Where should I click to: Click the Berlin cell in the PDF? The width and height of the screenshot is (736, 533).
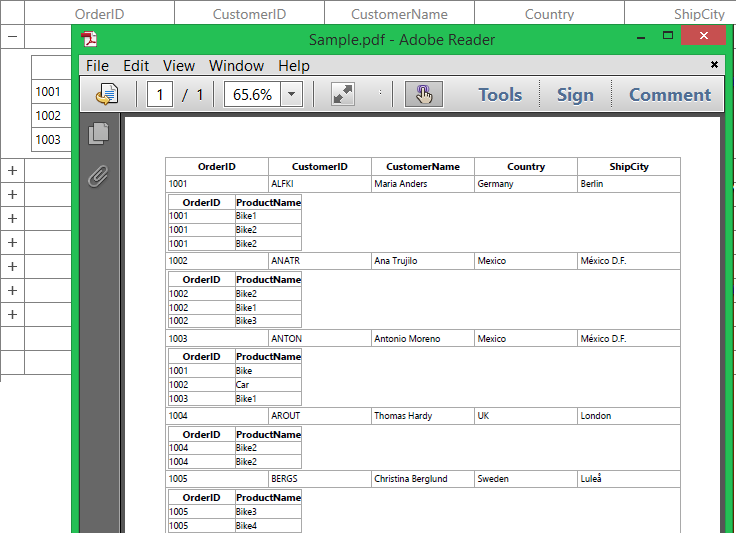click(629, 184)
